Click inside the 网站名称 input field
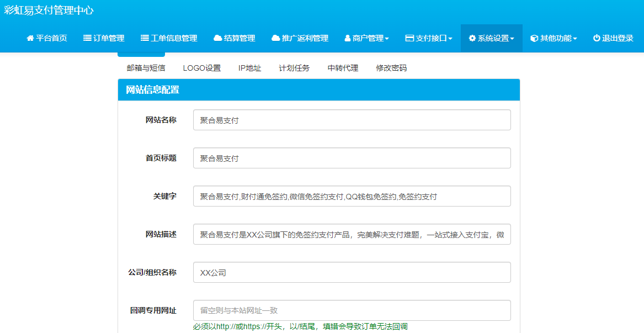 coord(352,120)
